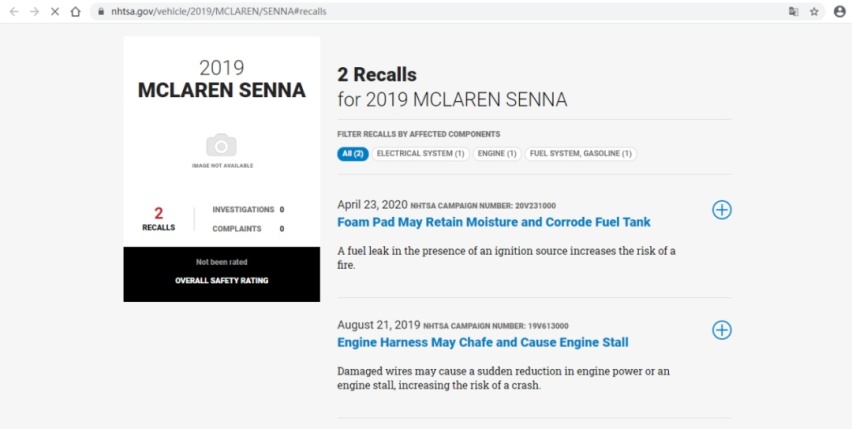This screenshot has height=429, width=852.
Task: Select the Investigations 0 item
Action: (248, 210)
